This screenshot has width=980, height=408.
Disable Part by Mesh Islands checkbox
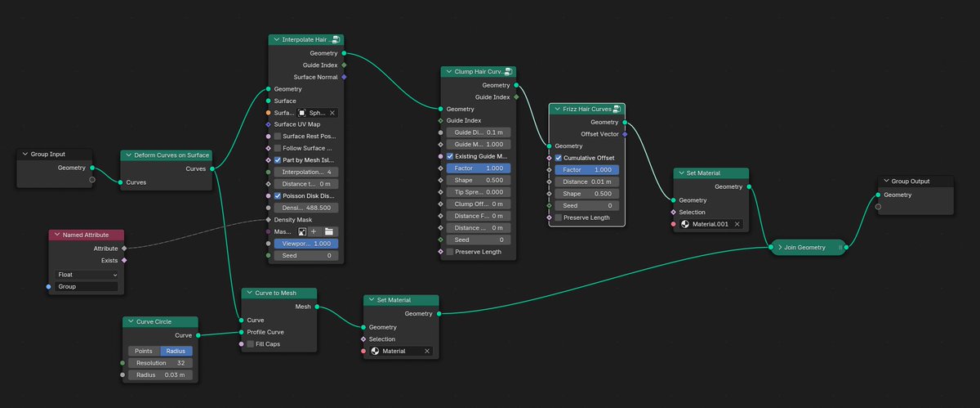coord(278,160)
